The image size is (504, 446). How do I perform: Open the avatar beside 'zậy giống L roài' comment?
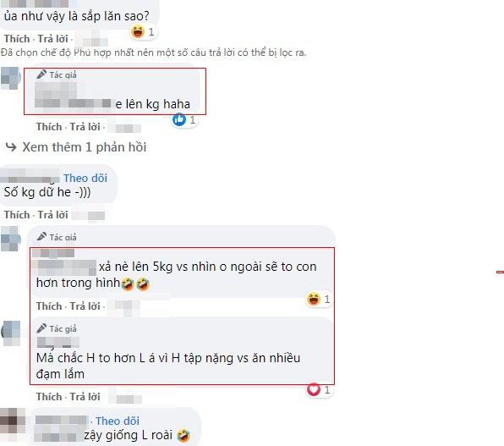12,421
